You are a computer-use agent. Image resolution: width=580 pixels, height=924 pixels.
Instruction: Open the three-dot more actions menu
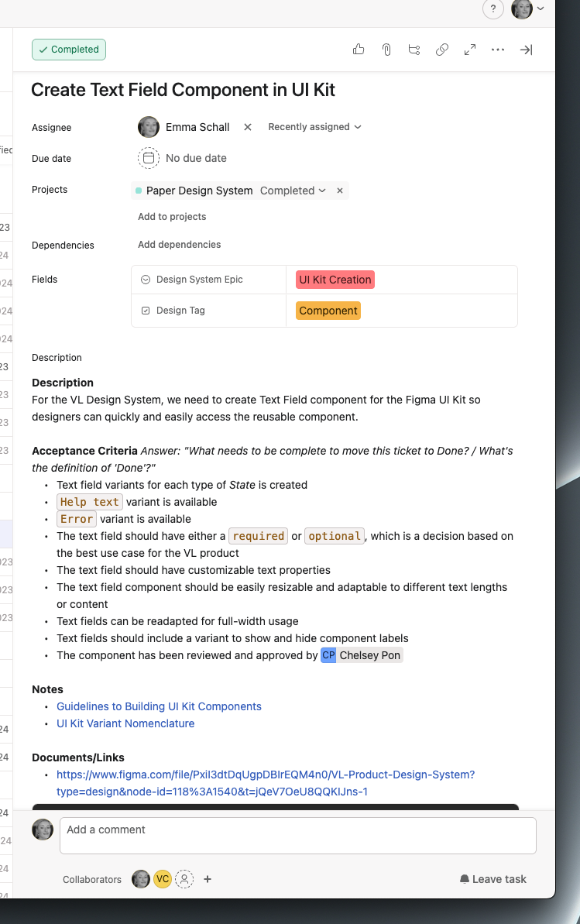498,50
